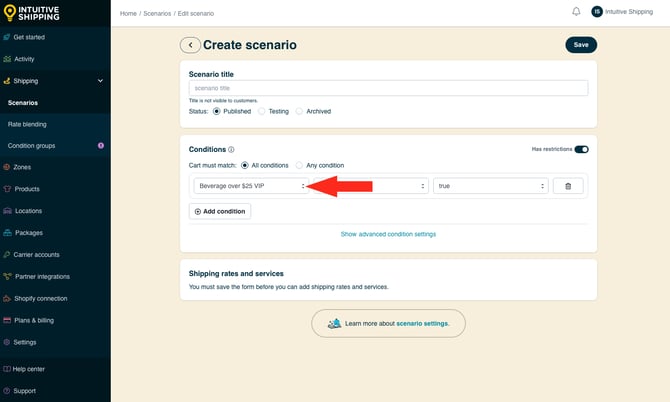Click the Shopify connection icon

(x=7, y=298)
